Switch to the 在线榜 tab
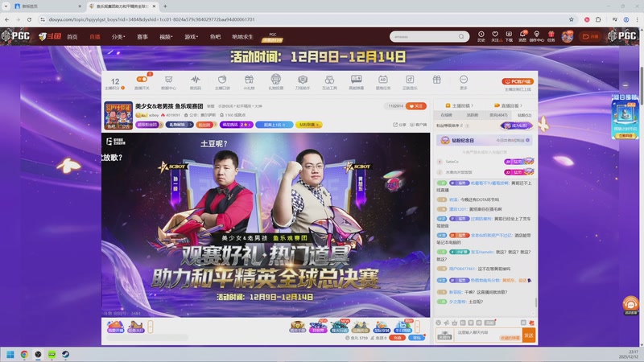The height and width of the screenshot is (362, 644). pyautogui.click(x=447, y=115)
